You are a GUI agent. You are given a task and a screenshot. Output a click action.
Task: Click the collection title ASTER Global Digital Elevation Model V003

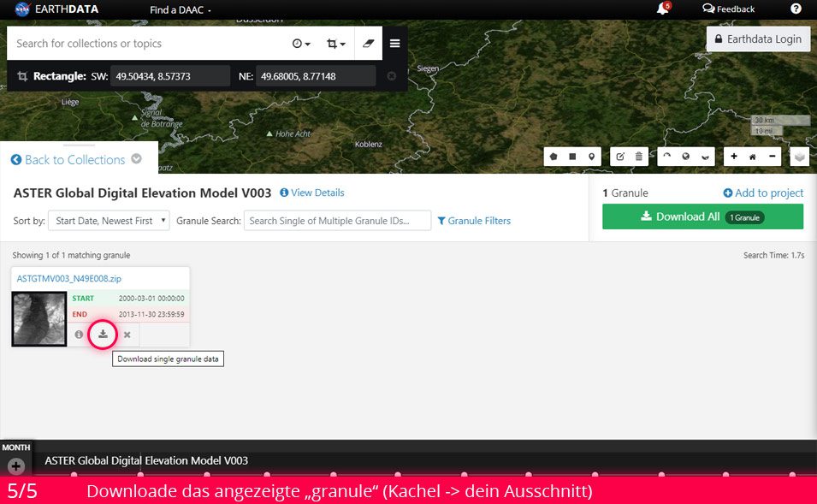click(142, 193)
